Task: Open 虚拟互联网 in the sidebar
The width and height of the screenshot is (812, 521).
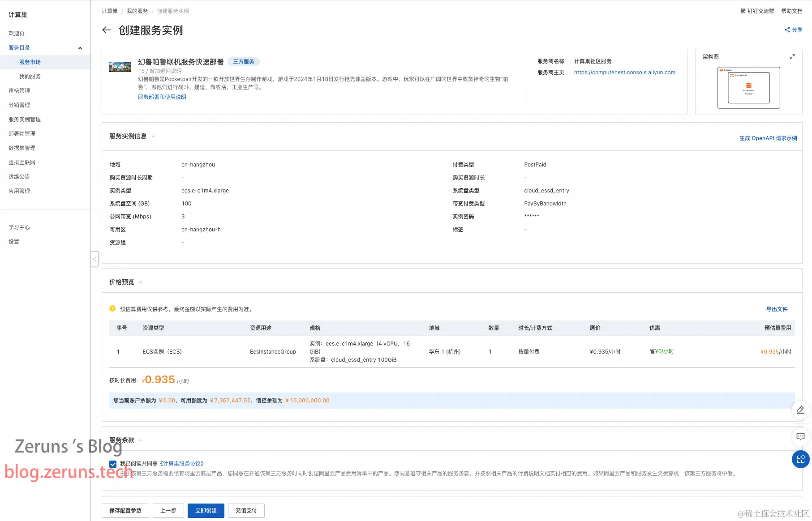Action: pos(22,162)
